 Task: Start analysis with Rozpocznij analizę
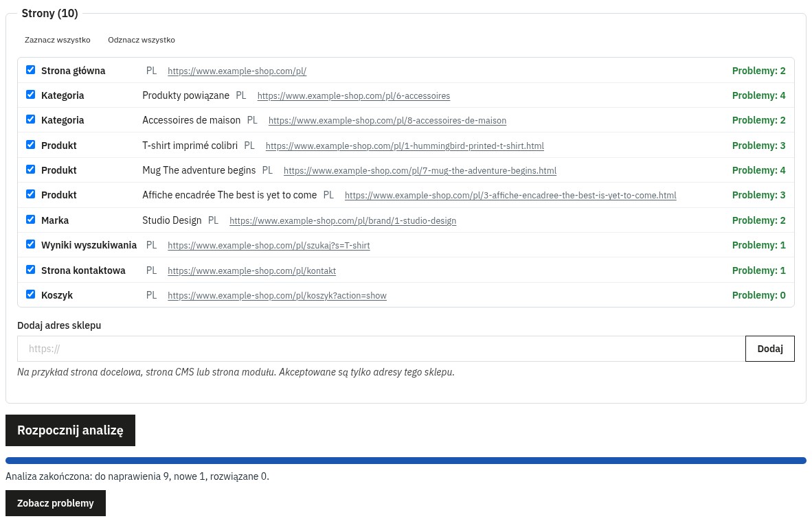[71, 430]
